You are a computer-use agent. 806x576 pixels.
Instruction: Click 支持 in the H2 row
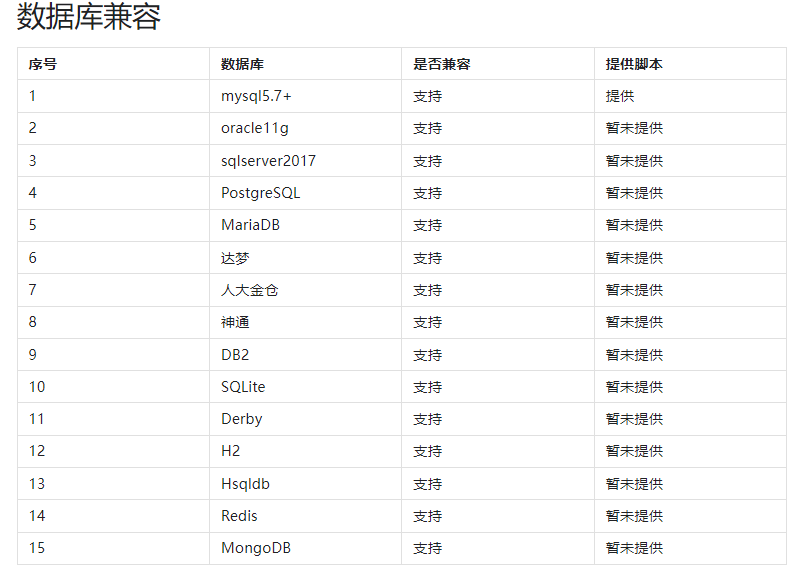click(x=427, y=451)
